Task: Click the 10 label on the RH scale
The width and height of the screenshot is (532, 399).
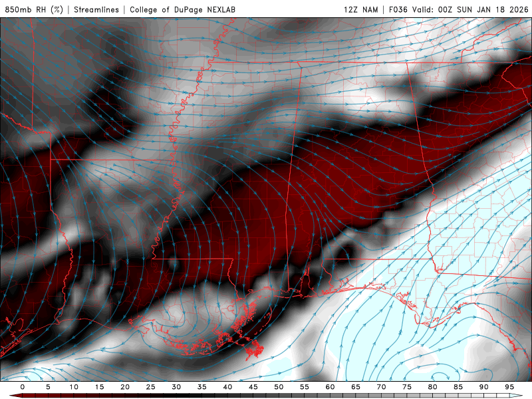Action: point(74,387)
